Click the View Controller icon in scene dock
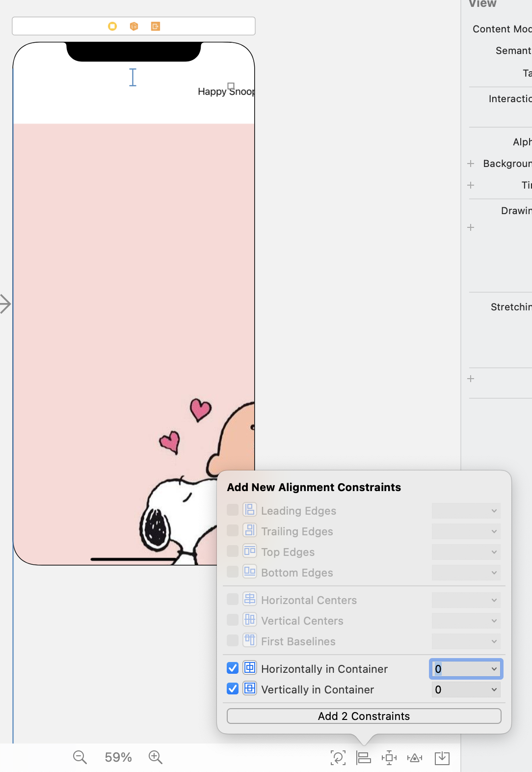532x772 pixels. point(112,26)
